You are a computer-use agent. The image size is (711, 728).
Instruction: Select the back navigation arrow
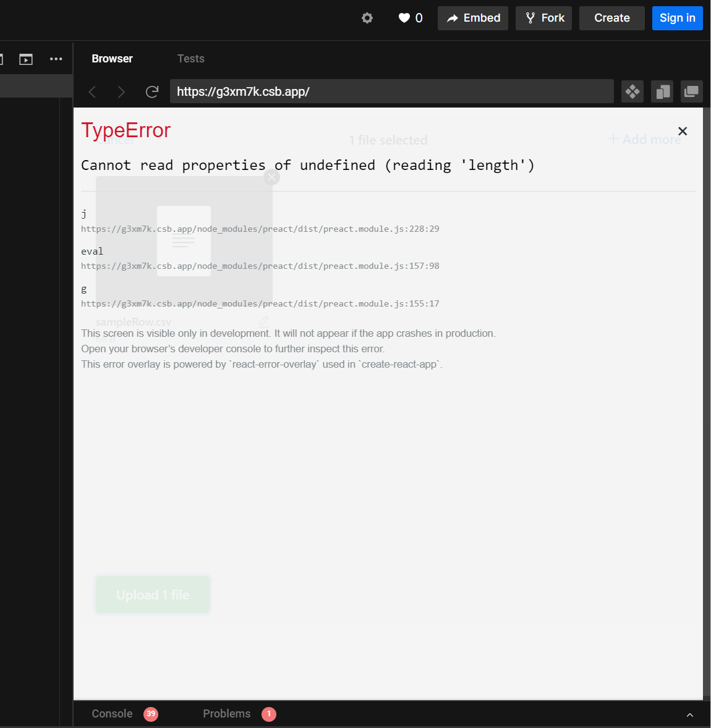92,91
